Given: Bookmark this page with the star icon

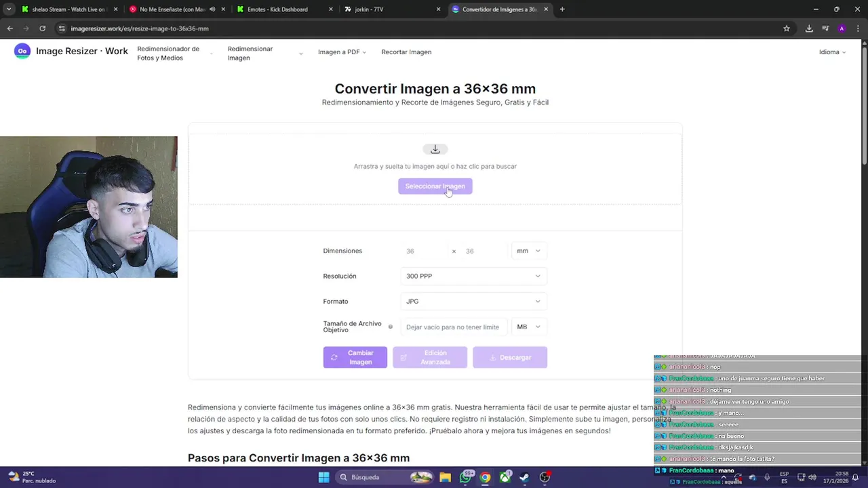Looking at the screenshot, I should point(787,28).
